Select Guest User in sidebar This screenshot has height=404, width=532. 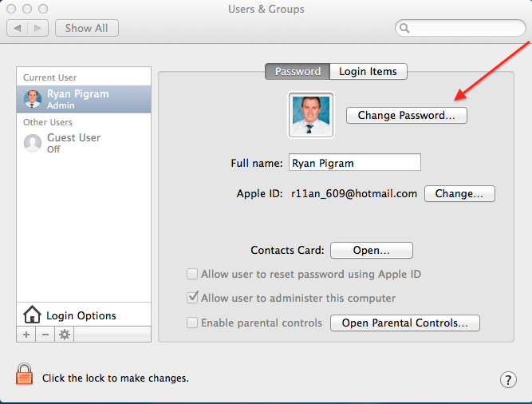(84, 143)
